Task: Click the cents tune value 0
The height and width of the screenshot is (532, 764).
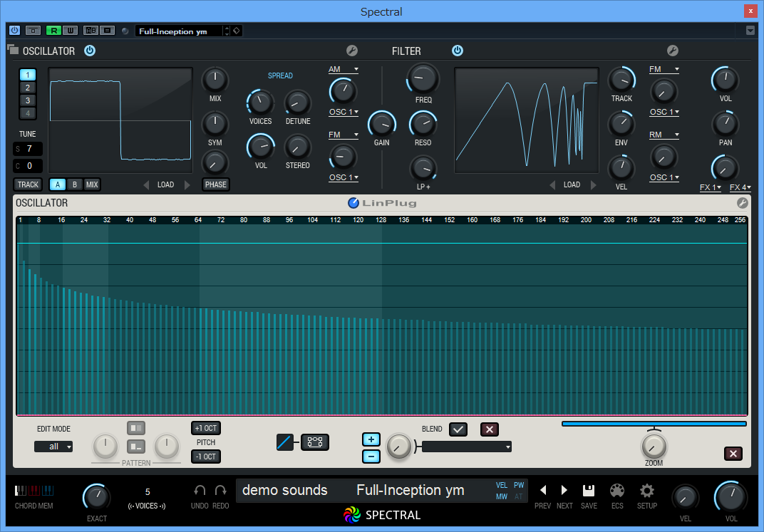Action: coord(29,166)
